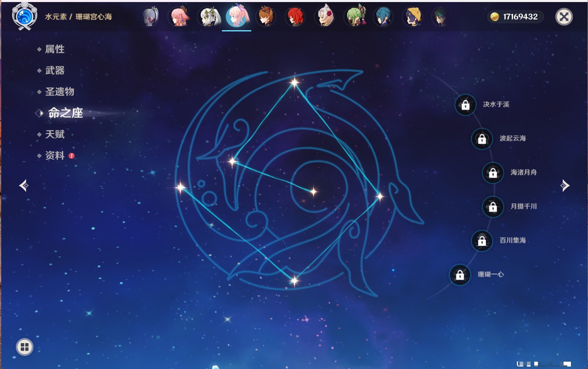Click the red alert badge next to 资料

tap(72, 156)
